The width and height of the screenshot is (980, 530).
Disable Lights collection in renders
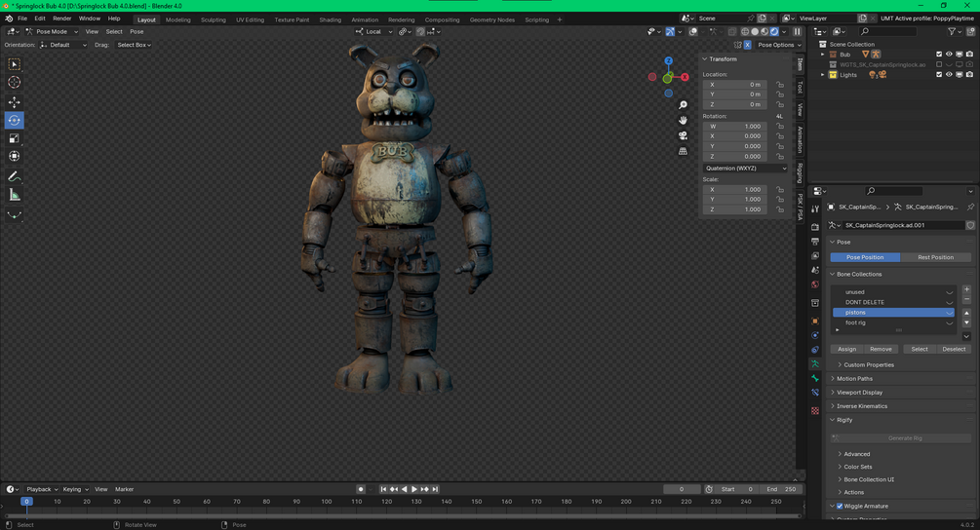[x=969, y=75]
